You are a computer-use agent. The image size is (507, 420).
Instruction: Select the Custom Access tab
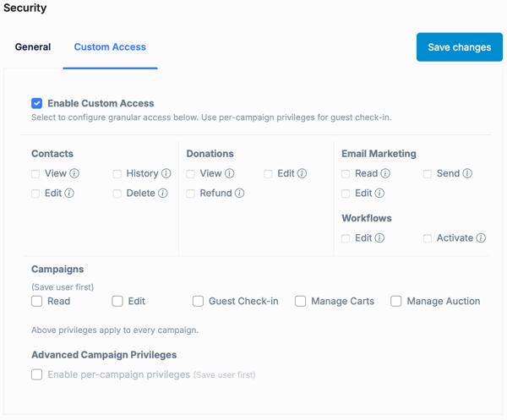[110, 47]
